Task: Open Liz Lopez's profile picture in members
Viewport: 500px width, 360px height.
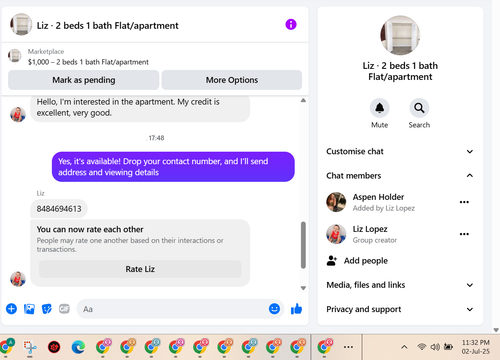Action: tap(336, 234)
